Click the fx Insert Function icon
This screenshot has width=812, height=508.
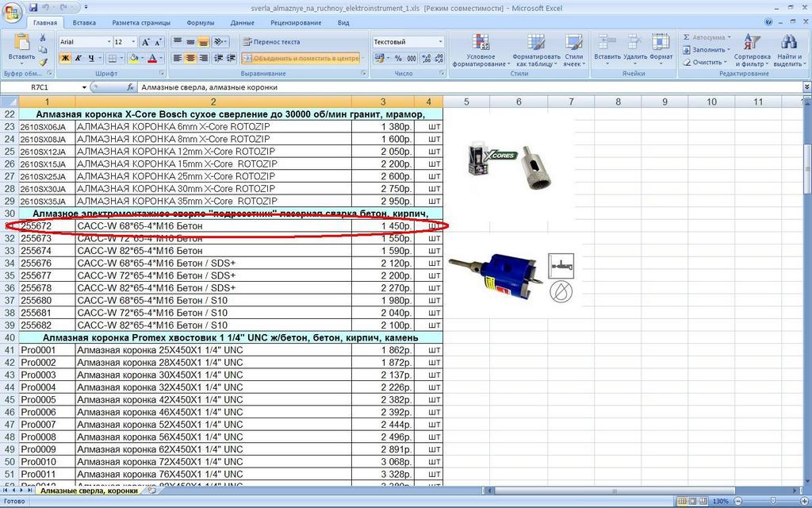coord(131,87)
